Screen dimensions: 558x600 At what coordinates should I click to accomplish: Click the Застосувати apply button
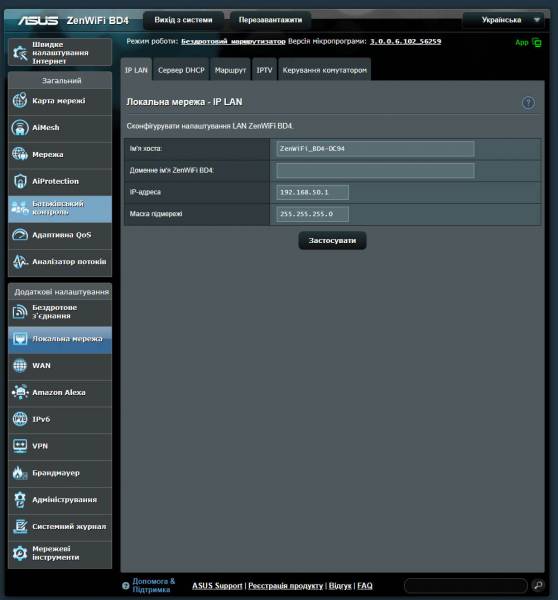(x=332, y=240)
